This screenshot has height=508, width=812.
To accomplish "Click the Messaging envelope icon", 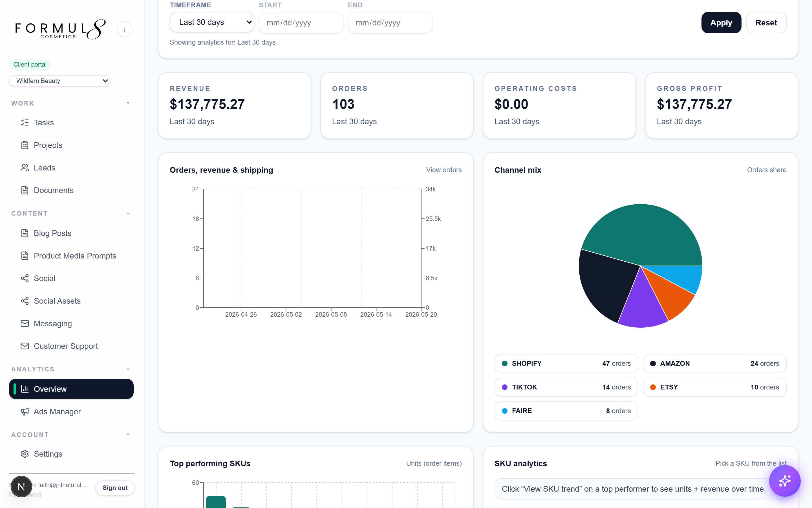I will pyautogui.click(x=25, y=323).
